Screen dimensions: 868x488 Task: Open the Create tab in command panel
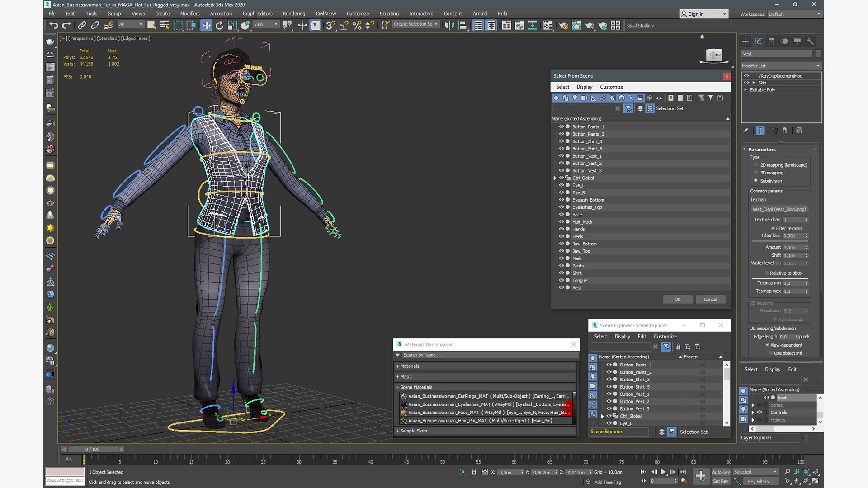tap(745, 41)
